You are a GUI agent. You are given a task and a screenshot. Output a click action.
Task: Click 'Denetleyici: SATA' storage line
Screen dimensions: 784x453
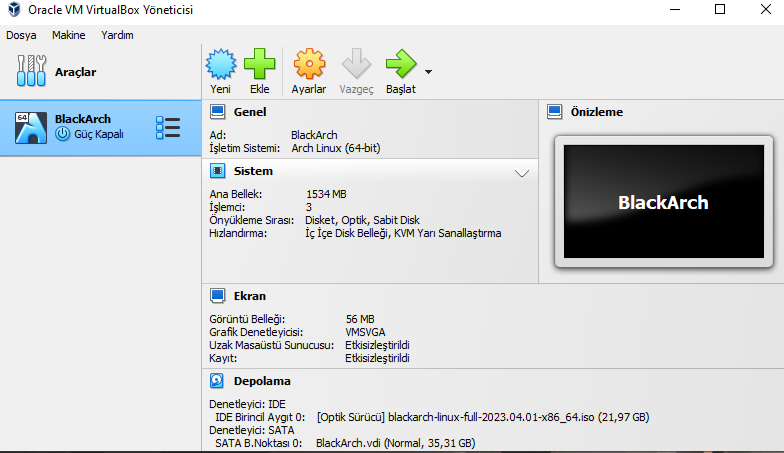click(x=252, y=430)
